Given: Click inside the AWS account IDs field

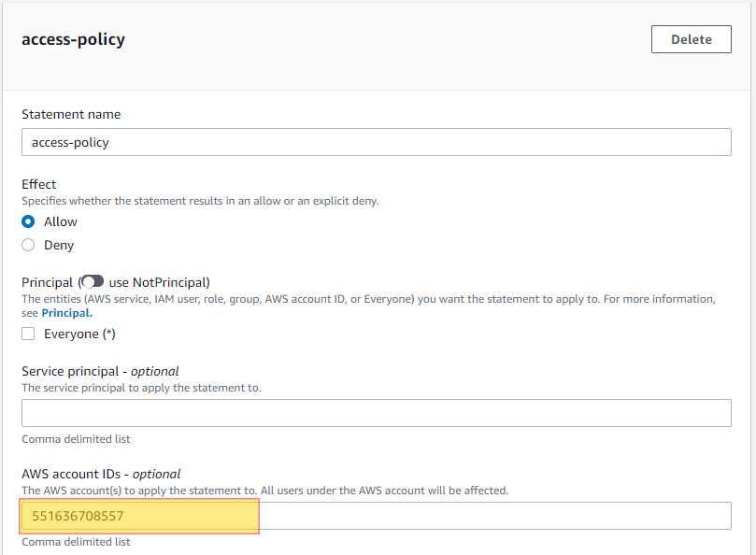Looking at the screenshot, I should pyautogui.click(x=376, y=516).
